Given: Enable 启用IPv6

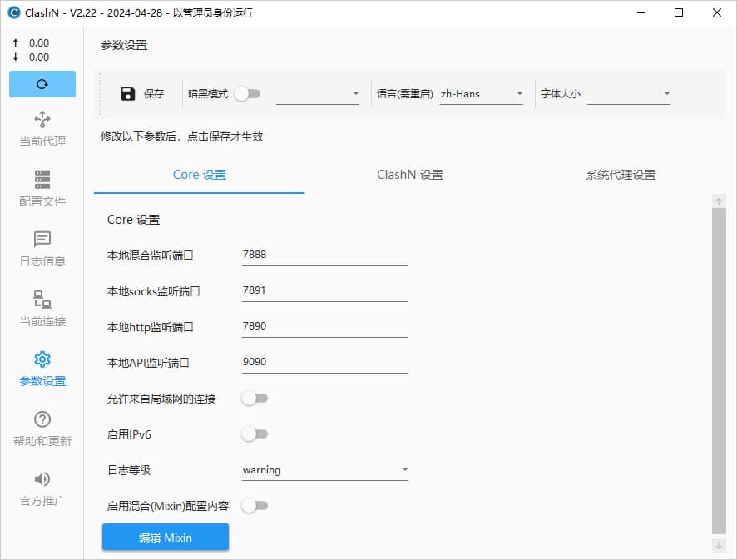Looking at the screenshot, I should pos(255,434).
